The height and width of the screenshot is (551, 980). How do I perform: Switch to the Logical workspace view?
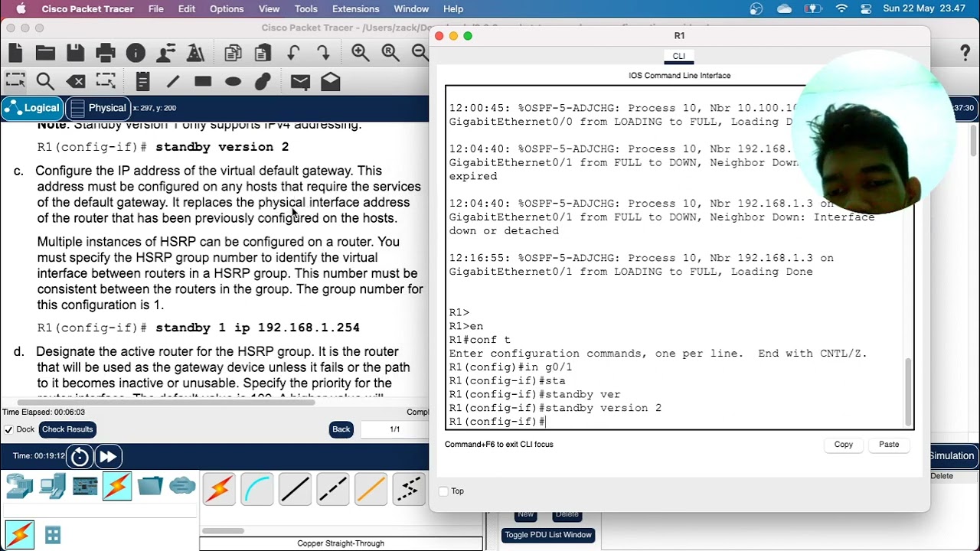[32, 108]
